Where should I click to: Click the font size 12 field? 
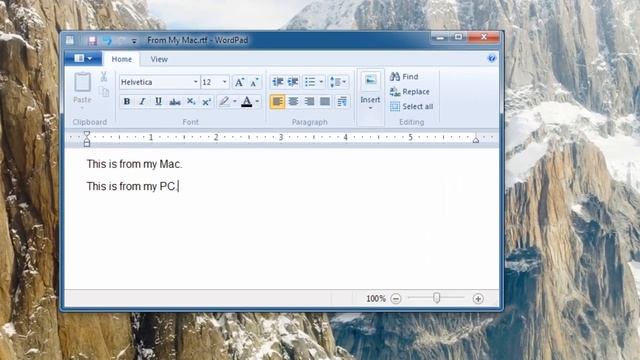pyautogui.click(x=211, y=82)
